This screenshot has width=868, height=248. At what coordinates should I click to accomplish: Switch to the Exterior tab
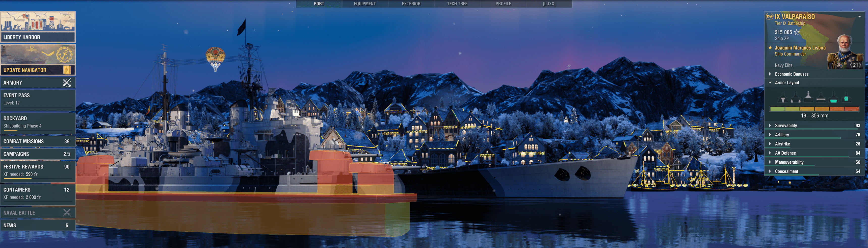(x=411, y=4)
